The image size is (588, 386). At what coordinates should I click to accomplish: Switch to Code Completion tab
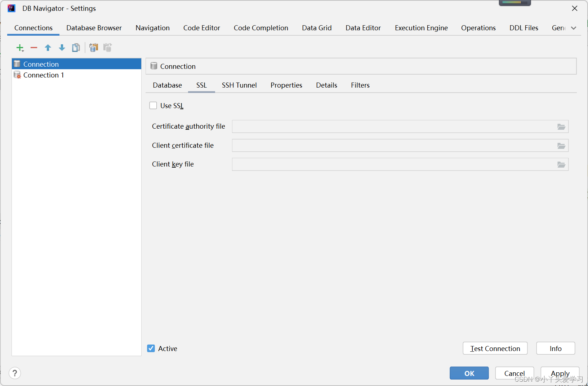261,28
